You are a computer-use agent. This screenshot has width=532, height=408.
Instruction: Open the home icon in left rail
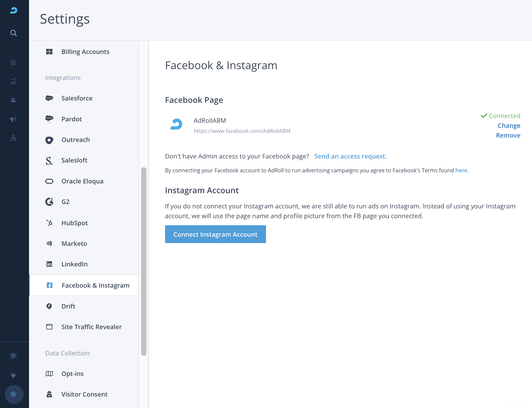point(14,62)
